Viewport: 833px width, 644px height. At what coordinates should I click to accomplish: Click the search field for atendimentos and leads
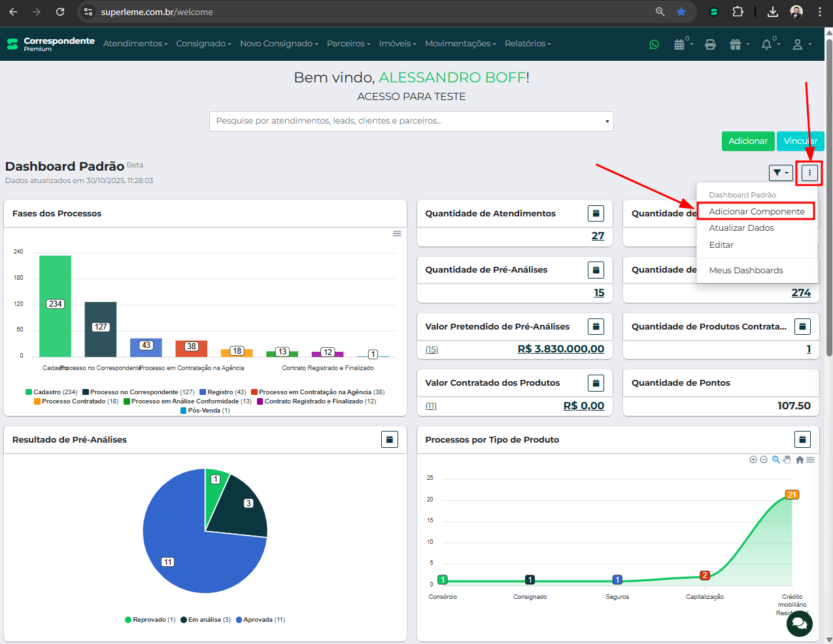coord(405,121)
